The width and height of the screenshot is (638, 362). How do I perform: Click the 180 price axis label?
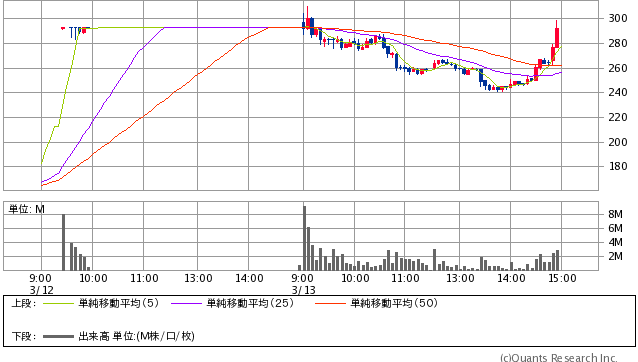(x=618, y=166)
